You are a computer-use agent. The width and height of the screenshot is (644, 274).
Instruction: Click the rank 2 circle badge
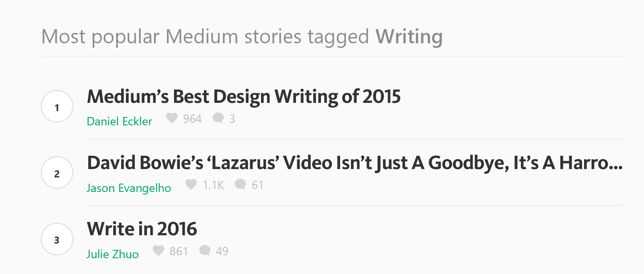point(57,173)
